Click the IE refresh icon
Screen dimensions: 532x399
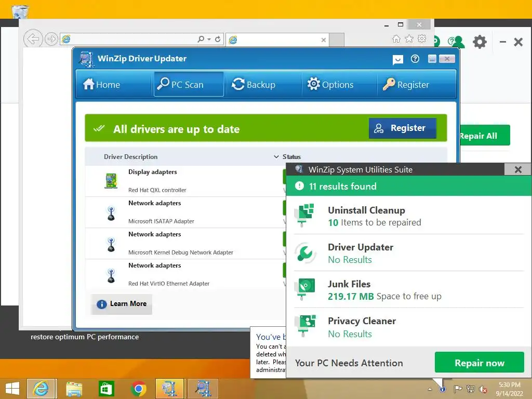218,39
